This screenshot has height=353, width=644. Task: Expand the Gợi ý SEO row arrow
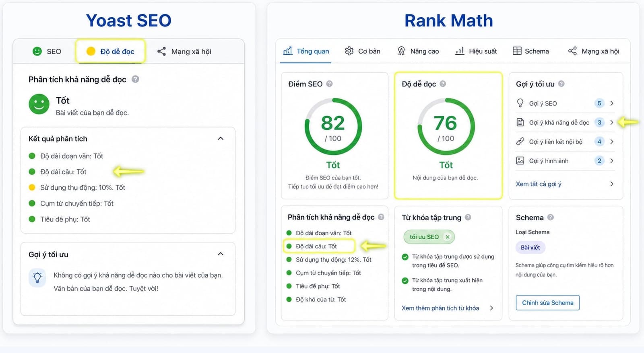pyautogui.click(x=612, y=103)
